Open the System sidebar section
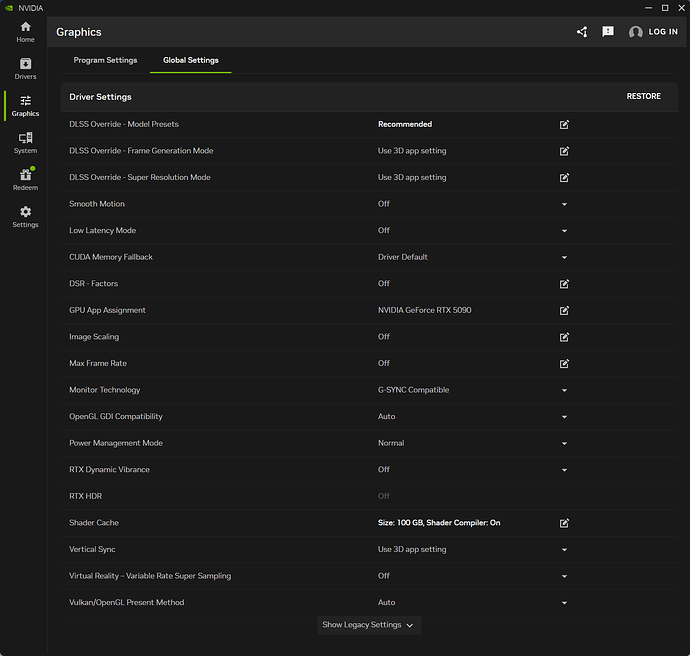Screen dimensions: 690x656 tap(26, 143)
